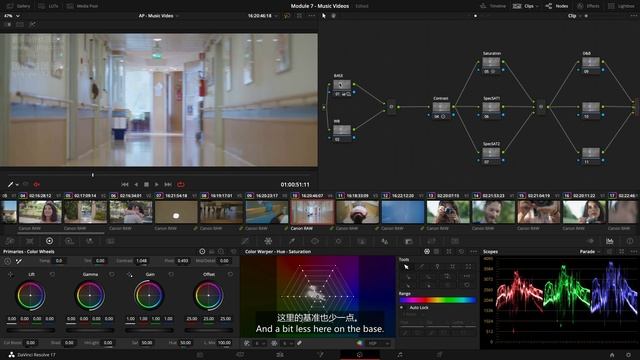Click the viewer scrubber playhead
The height and width of the screenshot is (360, 640).
[93, 175]
